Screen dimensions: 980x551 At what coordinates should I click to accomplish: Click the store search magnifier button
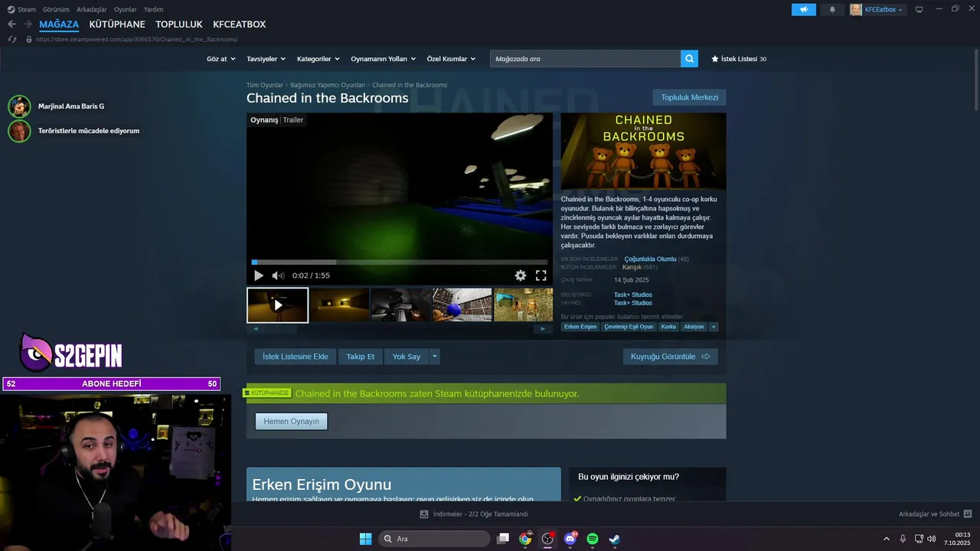[689, 58]
